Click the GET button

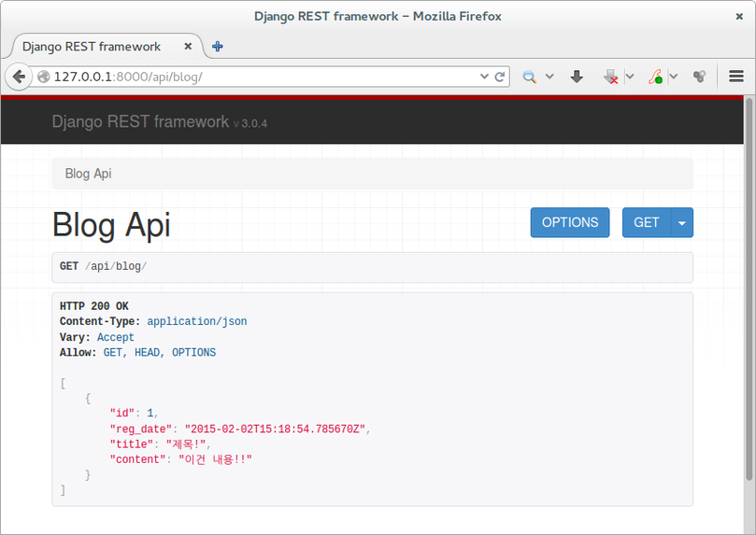point(646,222)
